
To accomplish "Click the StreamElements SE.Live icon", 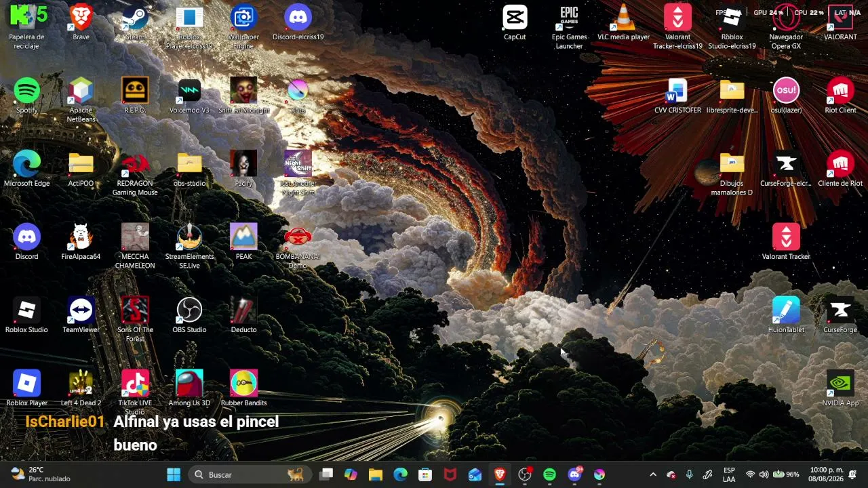I will point(189,247).
